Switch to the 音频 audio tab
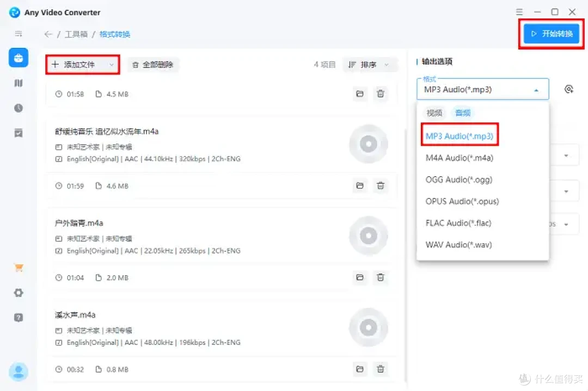 point(462,113)
